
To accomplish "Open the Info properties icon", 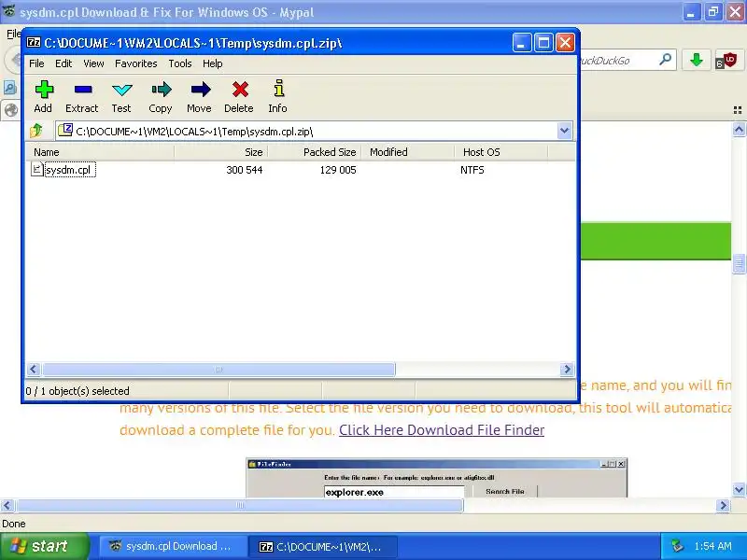I will click(x=278, y=97).
